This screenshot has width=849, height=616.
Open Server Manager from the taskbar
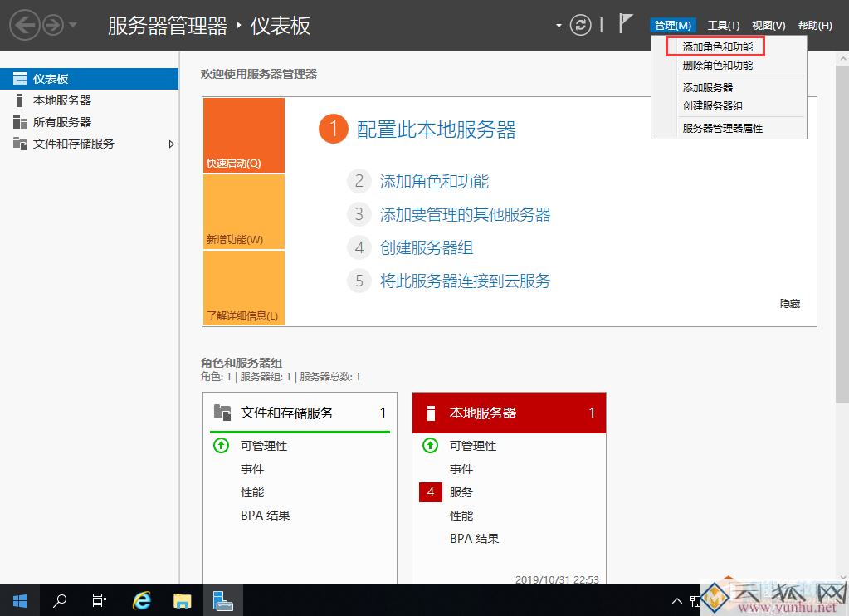(222, 599)
